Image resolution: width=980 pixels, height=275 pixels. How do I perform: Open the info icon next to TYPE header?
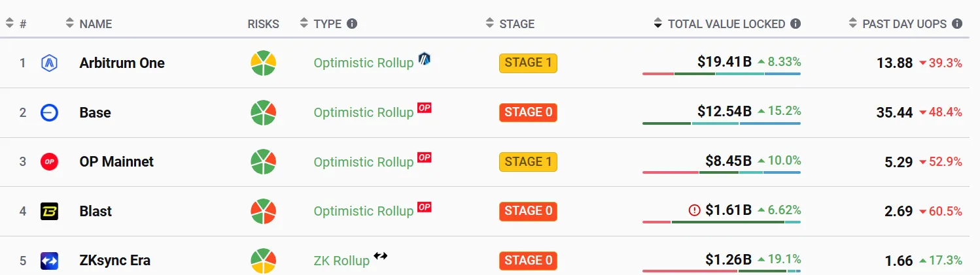(x=352, y=24)
